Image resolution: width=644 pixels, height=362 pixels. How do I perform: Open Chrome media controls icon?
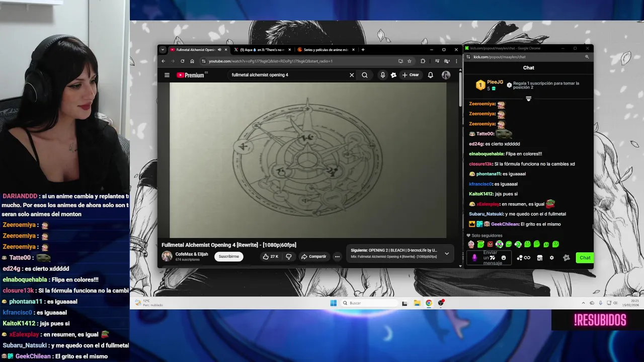(x=437, y=61)
